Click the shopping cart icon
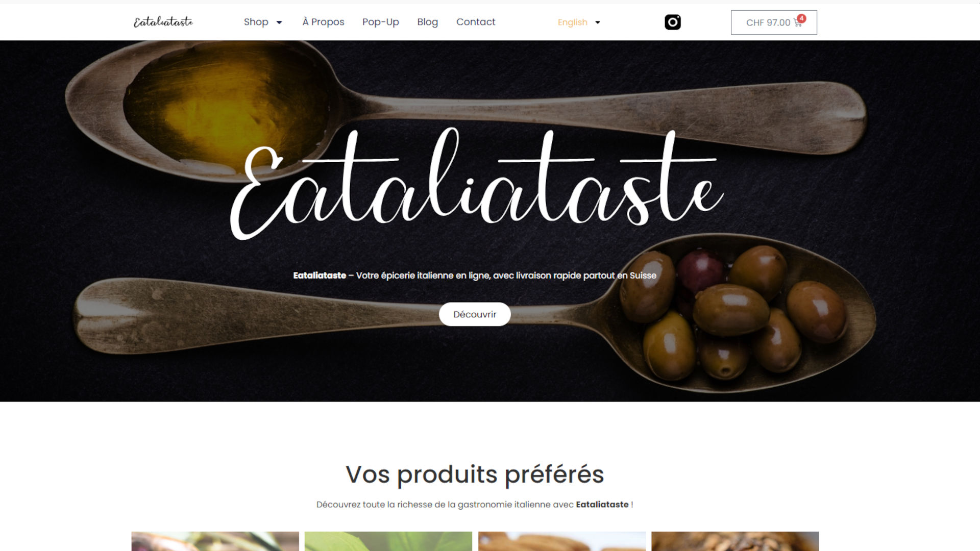This screenshot has width=980, height=551. coord(797,23)
